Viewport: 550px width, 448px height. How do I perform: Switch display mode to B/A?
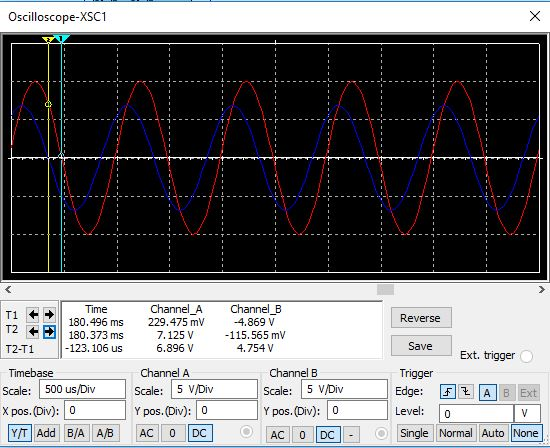[x=76, y=433]
